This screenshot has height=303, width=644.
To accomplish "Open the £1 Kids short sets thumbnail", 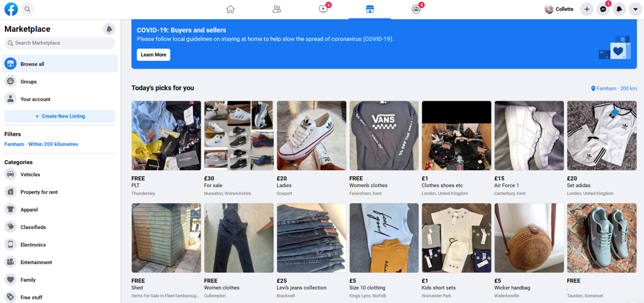I will [456, 238].
